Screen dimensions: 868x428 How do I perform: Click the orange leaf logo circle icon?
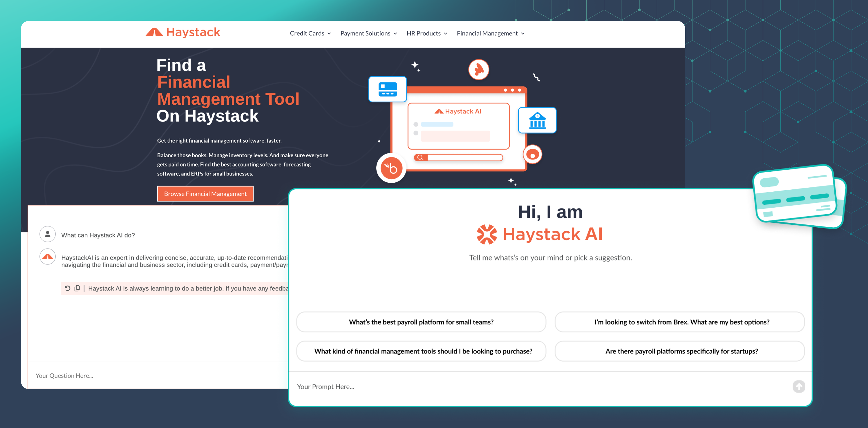(x=478, y=70)
